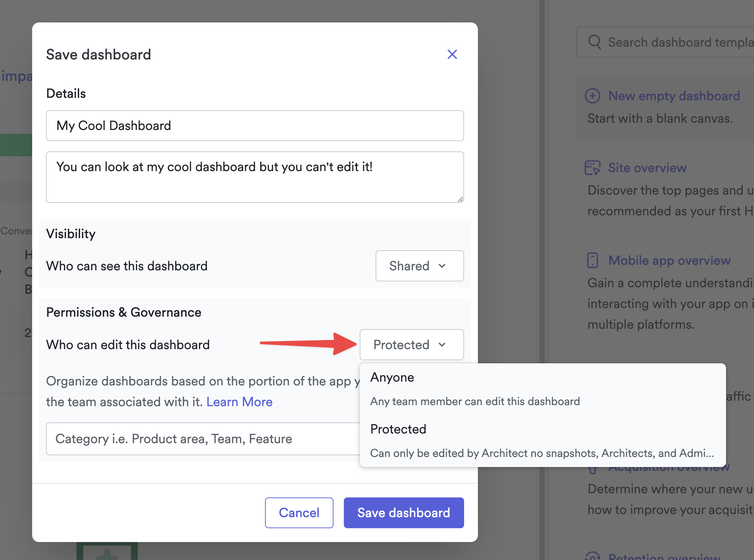Open the Site overview template link
The image size is (754, 560).
[647, 168]
